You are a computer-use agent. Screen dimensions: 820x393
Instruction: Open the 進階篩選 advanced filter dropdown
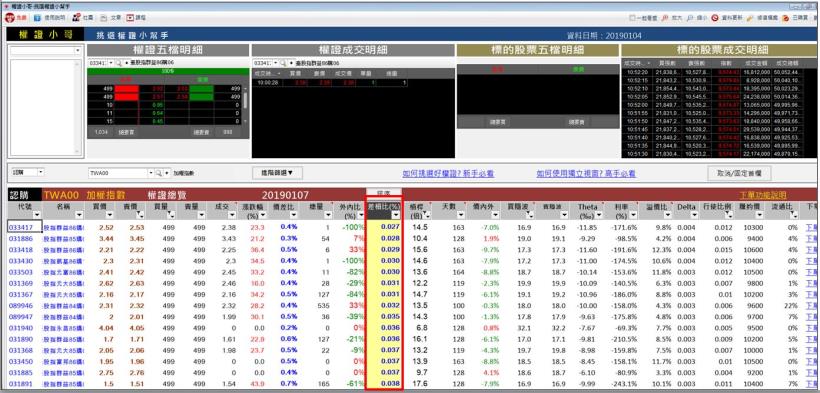[277, 172]
